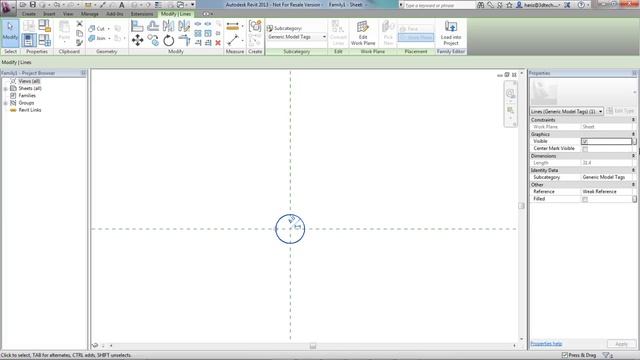This screenshot has width=640, height=360.
Task: Select the Offset tool
Action: point(153,26)
